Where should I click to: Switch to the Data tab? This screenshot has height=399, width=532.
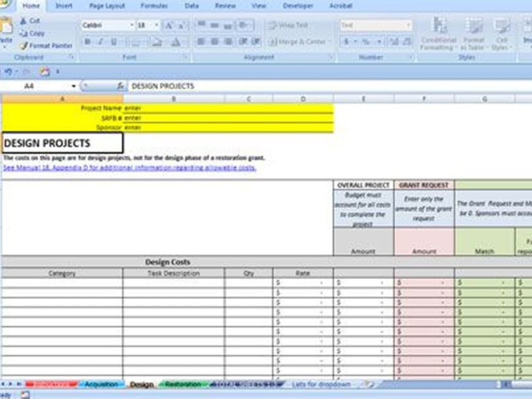(x=192, y=6)
